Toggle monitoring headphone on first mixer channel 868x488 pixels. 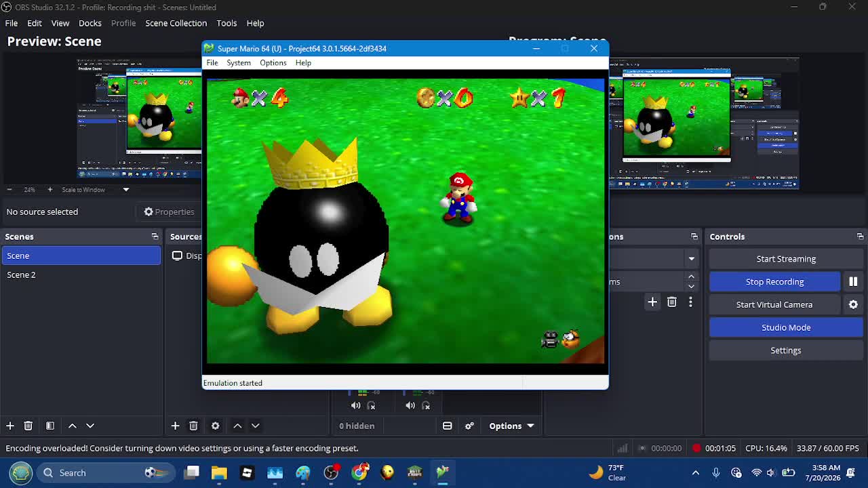371,405
